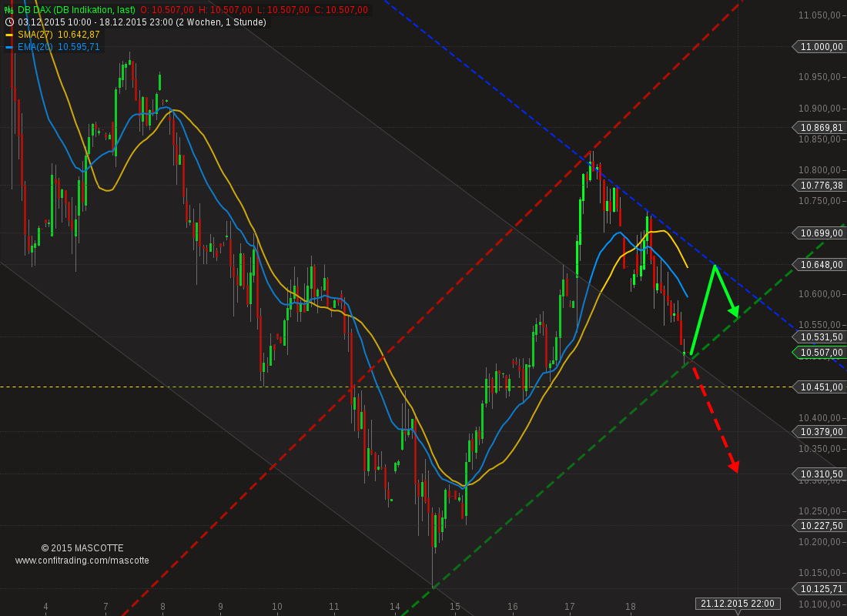Click the 21.12.2015 22:00 date marker
Viewport: 847px width, 616px height.
[738, 604]
